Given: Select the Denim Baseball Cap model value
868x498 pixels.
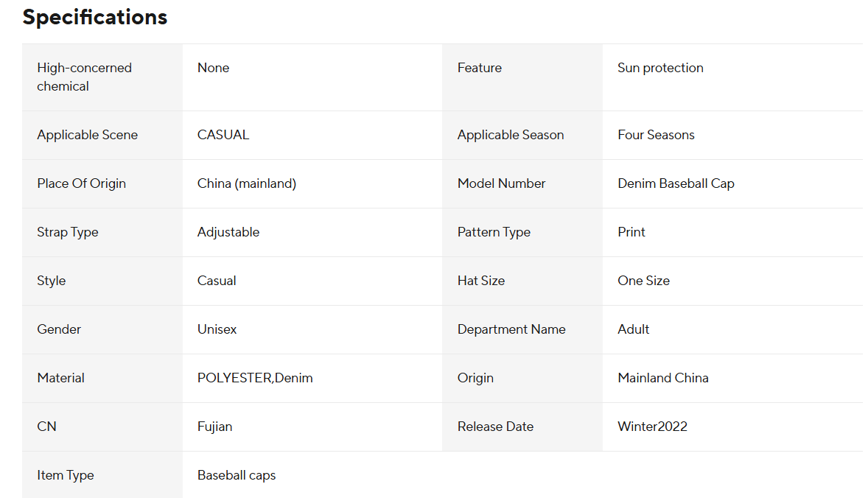Looking at the screenshot, I should [676, 183].
